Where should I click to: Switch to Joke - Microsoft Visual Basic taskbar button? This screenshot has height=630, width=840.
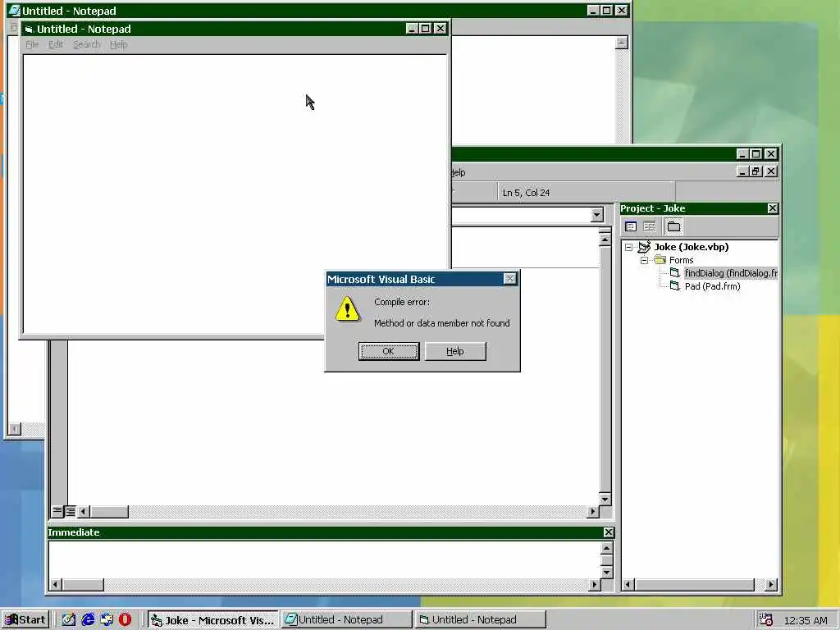coord(212,620)
